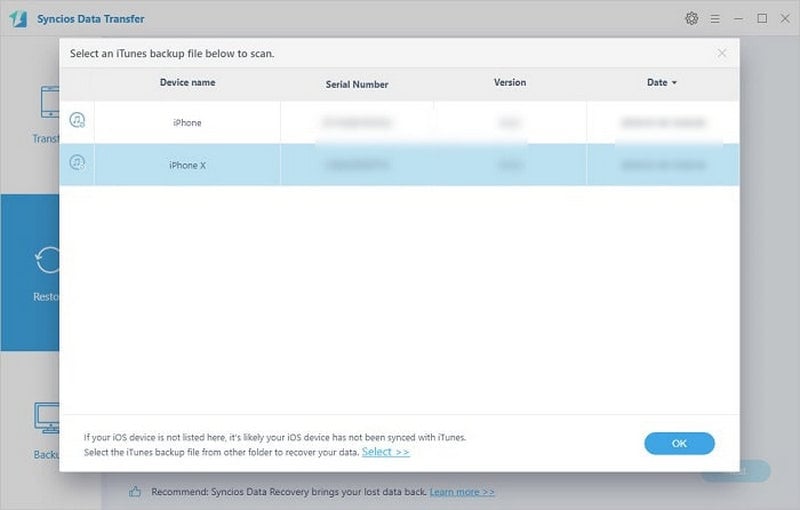Open the Select >> link for other folder

pos(386,452)
